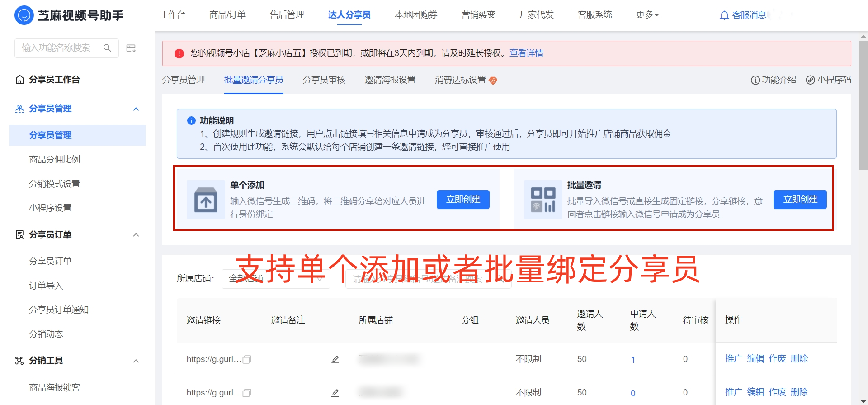Click 立即创建 for 单个添加
Image resolution: width=868 pixels, height=405 pixels.
463,200
